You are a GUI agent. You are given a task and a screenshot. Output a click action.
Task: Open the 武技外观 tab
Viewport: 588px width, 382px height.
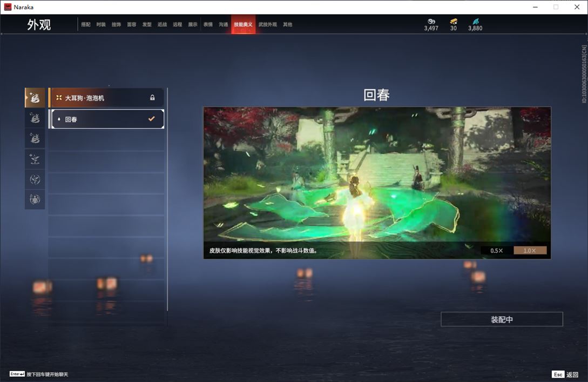(268, 24)
